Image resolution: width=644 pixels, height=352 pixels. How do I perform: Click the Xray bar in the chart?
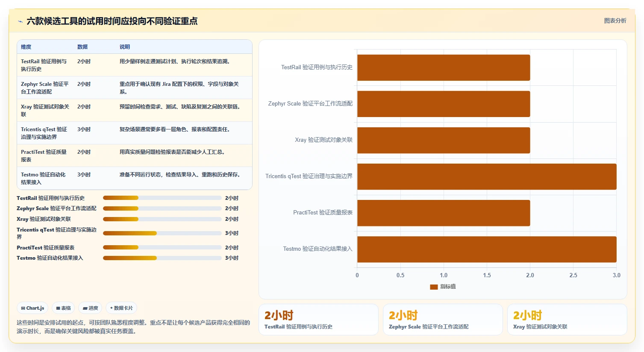[x=444, y=140]
